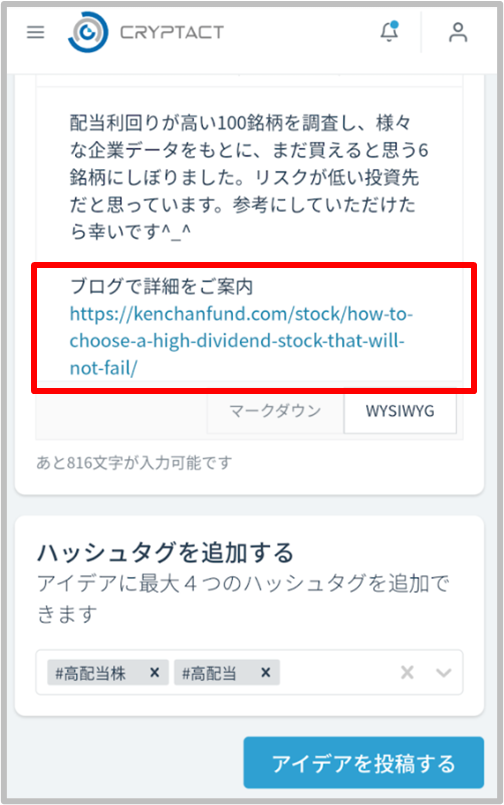Switch editor to マークダウン mode
This screenshot has width=504, height=805.
(x=275, y=411)
